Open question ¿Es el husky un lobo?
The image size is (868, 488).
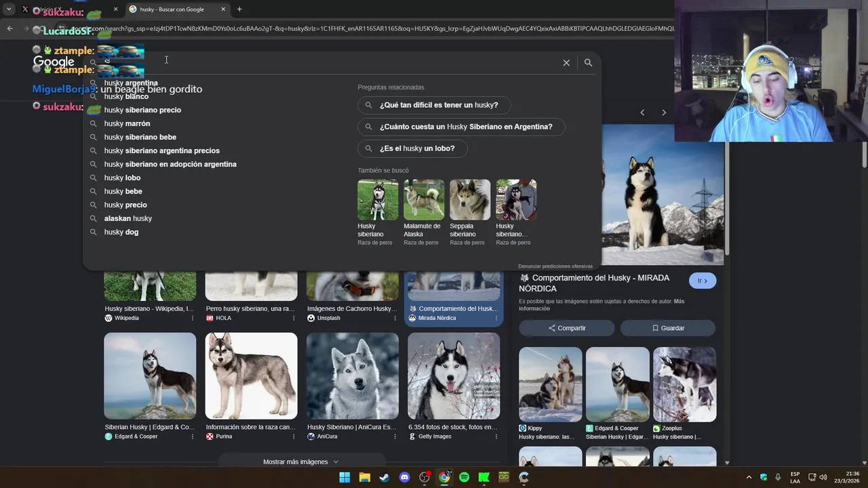tap(412, 148)
